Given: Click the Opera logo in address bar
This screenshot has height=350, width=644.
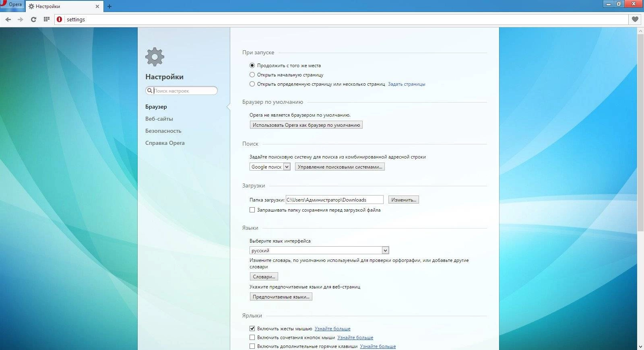Looking at the screenshot, I should (60, 19).
